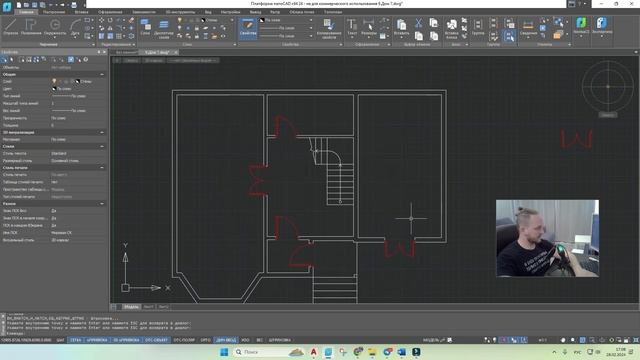The image size is (640, 360).
Task: Toggle ОТС-ОБЪЕКТ object tracking
Action: pyautogui.click(x=156, y=340)
